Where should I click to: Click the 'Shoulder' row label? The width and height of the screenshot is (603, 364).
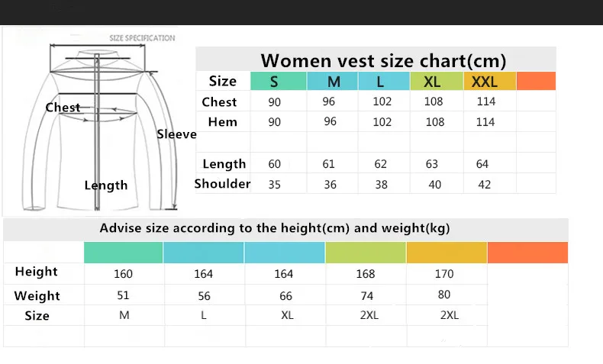pos(222,184)
